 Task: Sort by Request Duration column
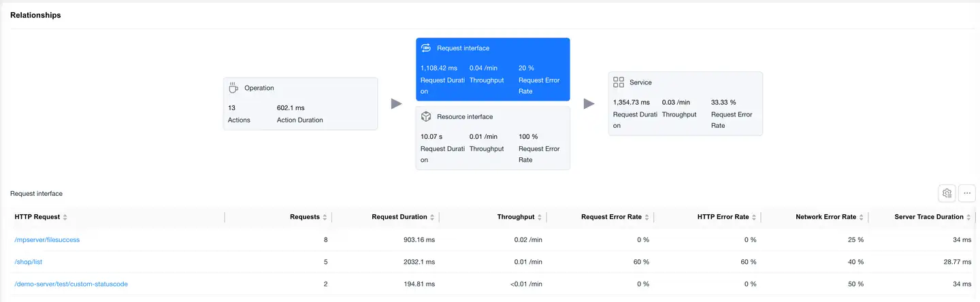pyautogui.click(x=432, y=218)
